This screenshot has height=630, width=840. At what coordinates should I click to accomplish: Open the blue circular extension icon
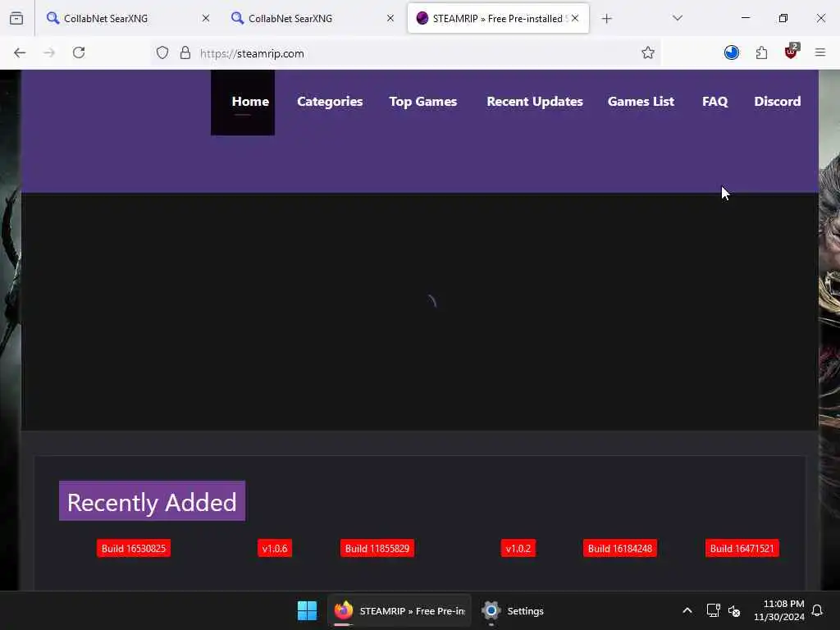coord(731,52)
